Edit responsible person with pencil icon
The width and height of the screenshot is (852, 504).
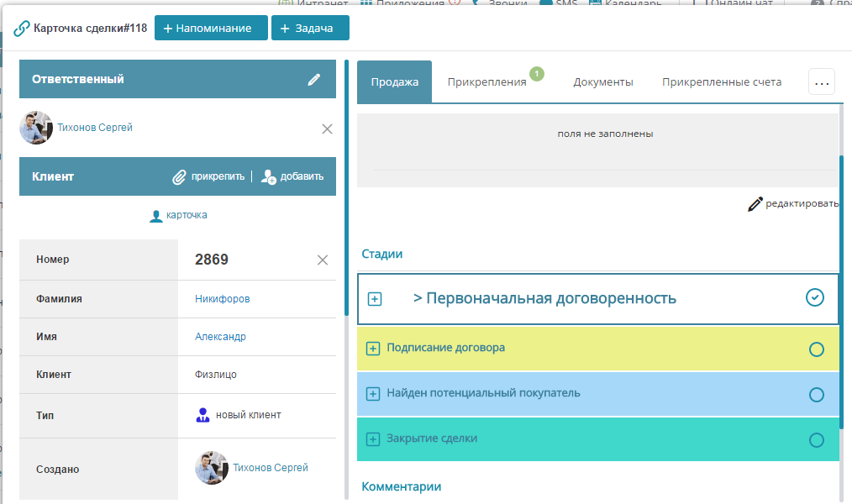[x=314, y=79]
